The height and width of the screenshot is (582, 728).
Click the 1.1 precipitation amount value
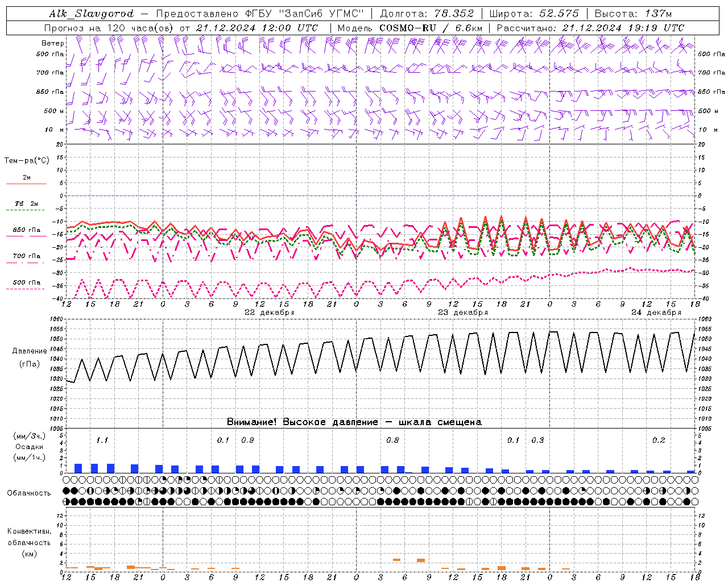pos(102,440)
